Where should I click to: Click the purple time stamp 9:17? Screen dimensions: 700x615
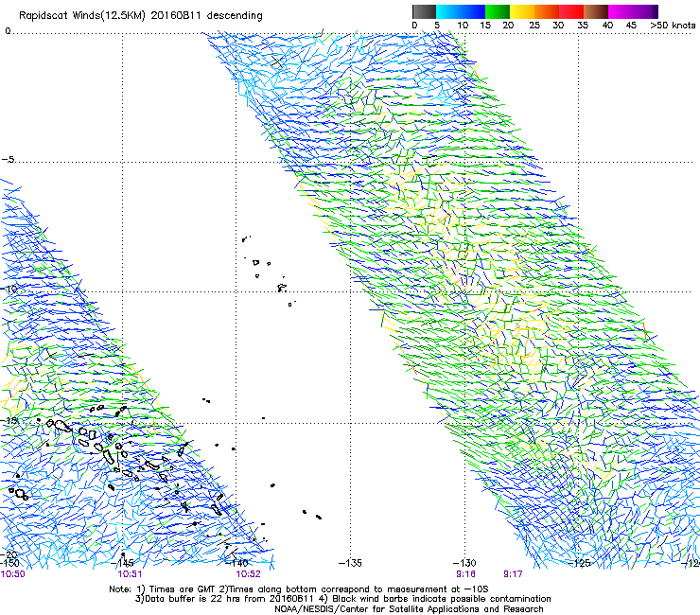[x=513, y=574]
